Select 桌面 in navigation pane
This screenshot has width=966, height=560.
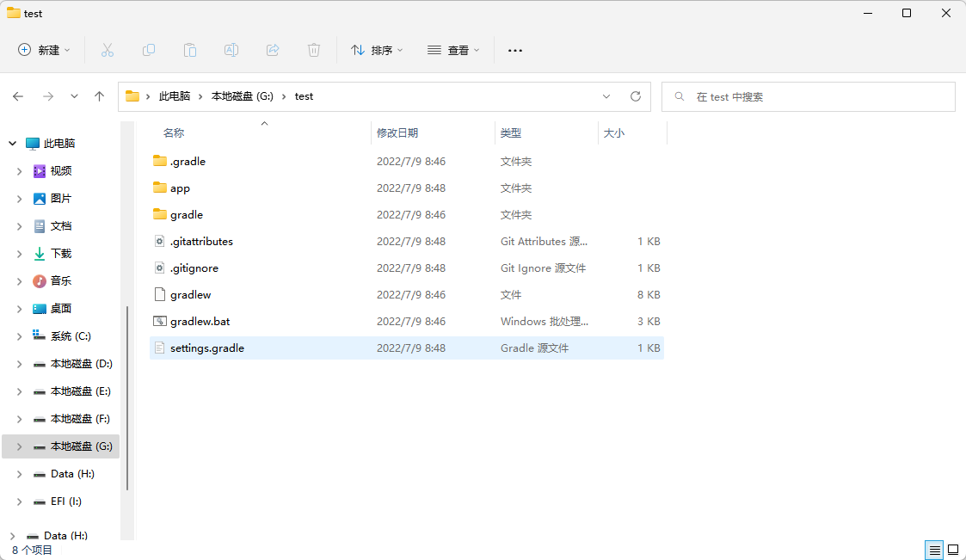[x=60, y=308]
